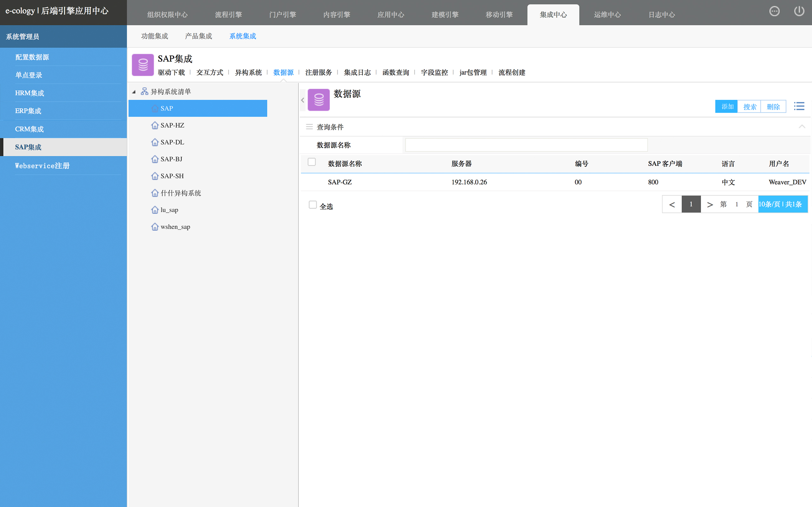Open the round more-options icon
This screenshot has width=812, height=507.
[774, 11]
